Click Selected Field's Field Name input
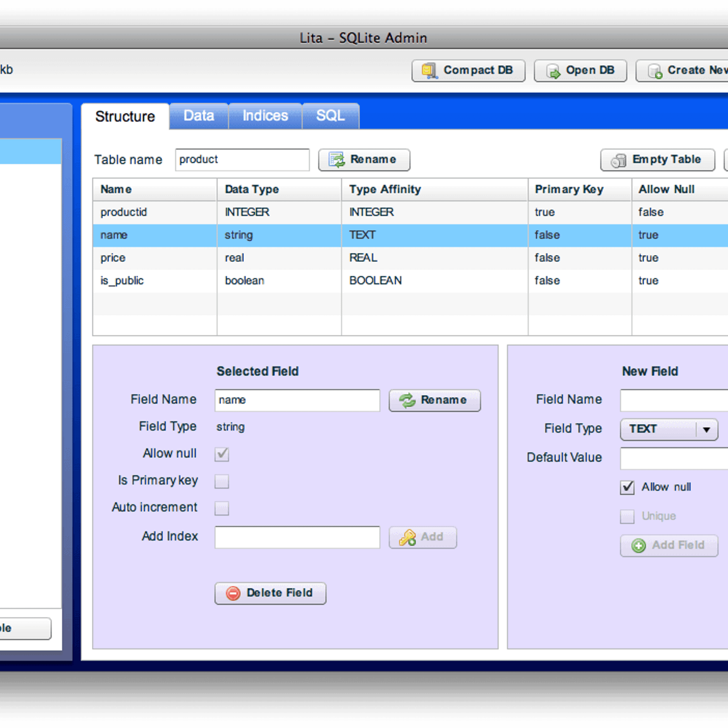 pyautogui.click(x=297, y=400)
